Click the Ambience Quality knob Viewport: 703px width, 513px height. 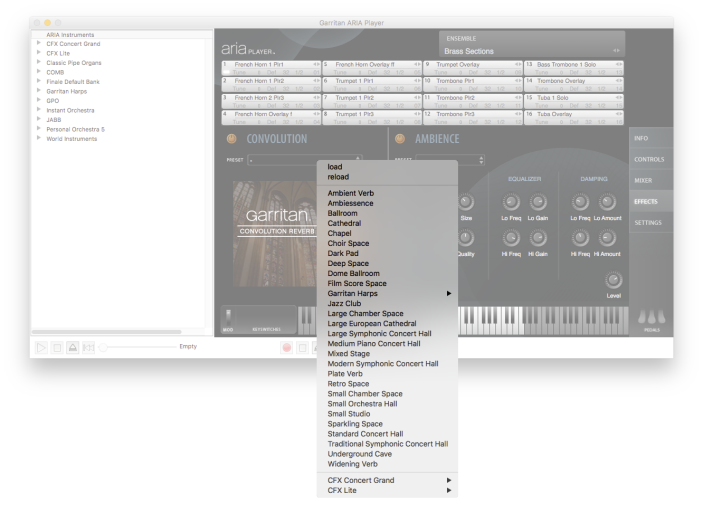[466, 238]
